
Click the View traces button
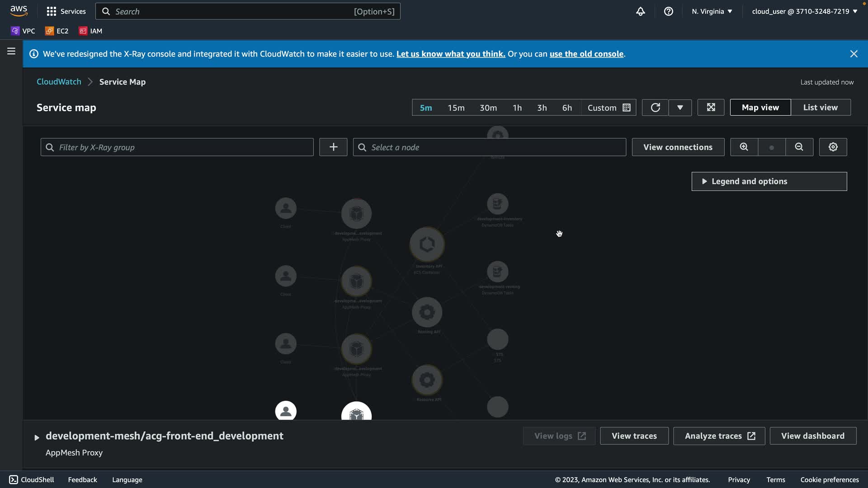pyautogui.click(x=634, y=436)
